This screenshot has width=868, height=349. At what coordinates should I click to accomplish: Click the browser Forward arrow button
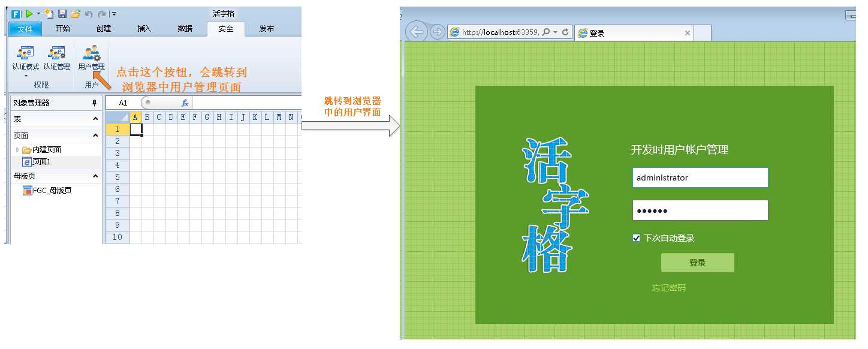pos(438,32)
